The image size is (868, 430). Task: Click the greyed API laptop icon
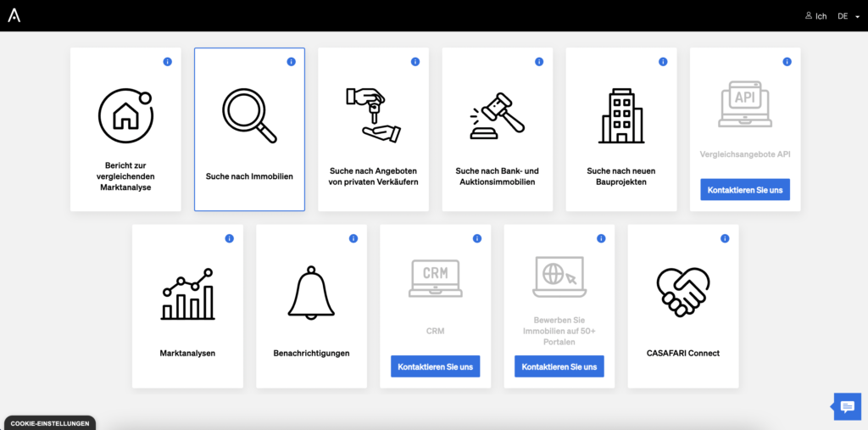tap(745, 104)
